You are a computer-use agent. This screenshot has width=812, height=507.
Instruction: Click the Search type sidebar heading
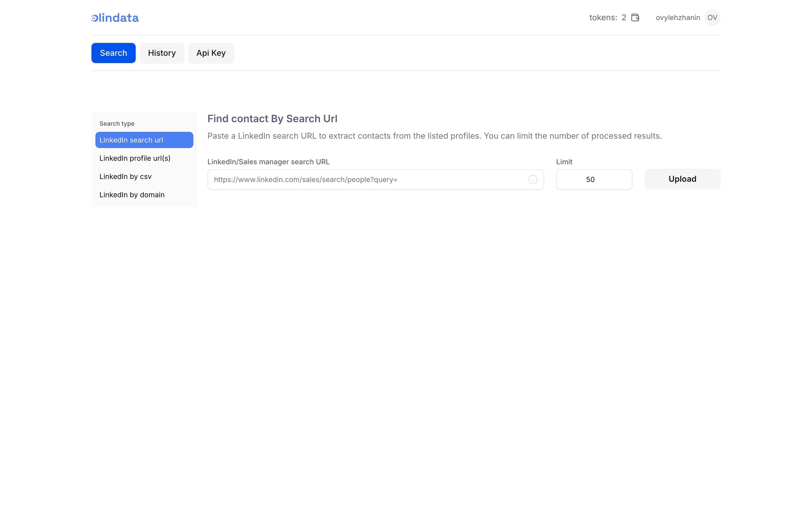[117, 123]
